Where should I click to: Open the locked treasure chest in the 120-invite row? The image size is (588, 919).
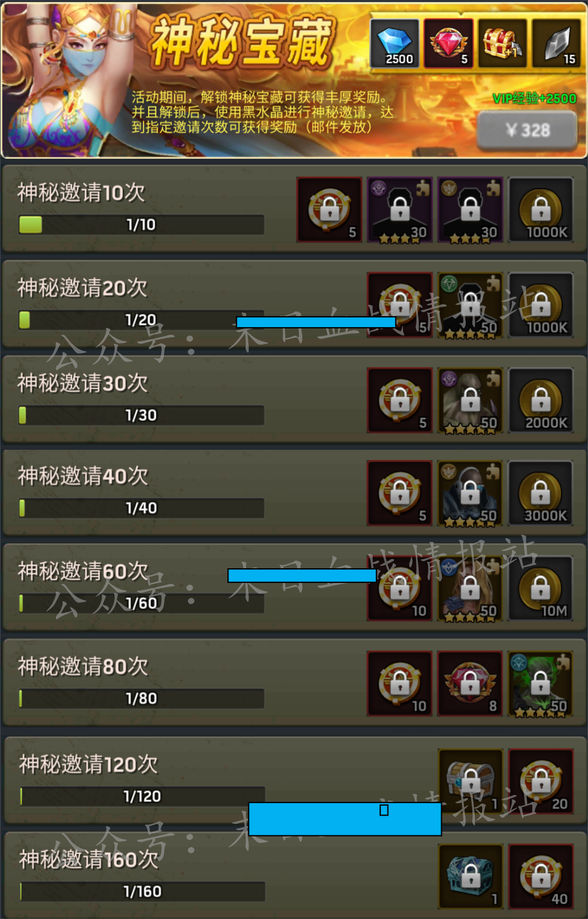[471, 781]
